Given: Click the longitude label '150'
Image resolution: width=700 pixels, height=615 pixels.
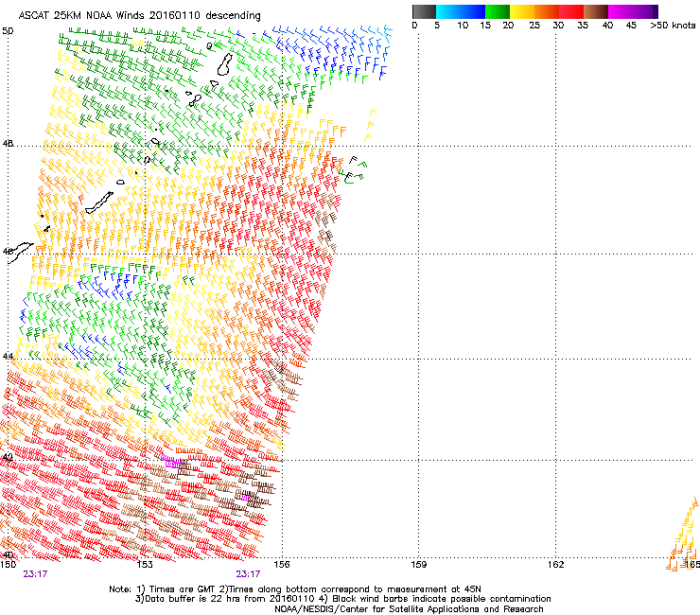Looking at the screenshot, I should tap(8, 565).
